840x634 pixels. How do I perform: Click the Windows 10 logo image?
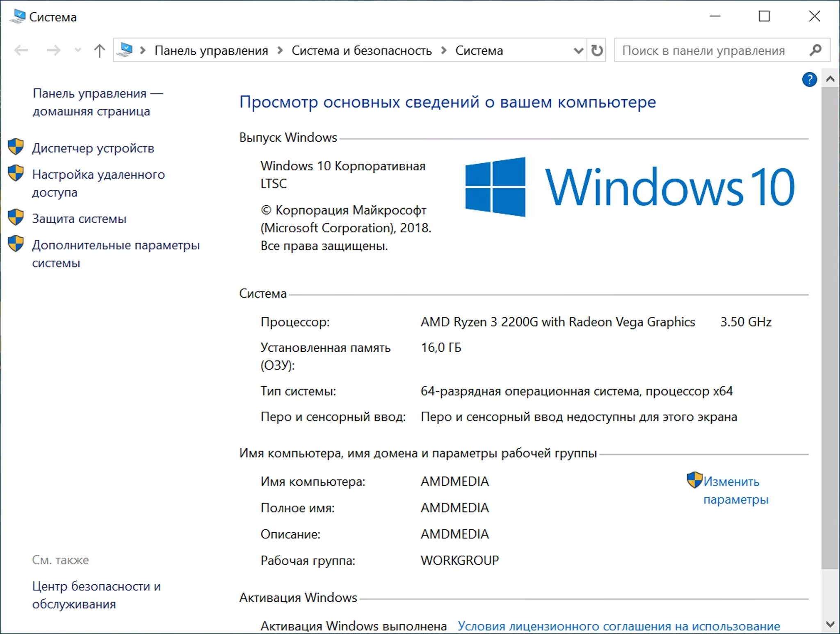pos(630,187)
